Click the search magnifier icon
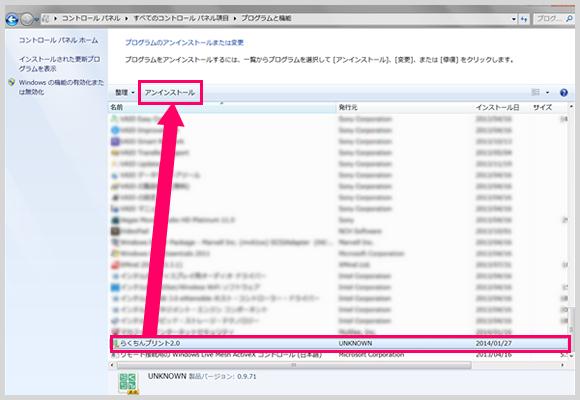The height and width of the screenshot is (400, 580). pyautogui.click(x=569, y=18)
